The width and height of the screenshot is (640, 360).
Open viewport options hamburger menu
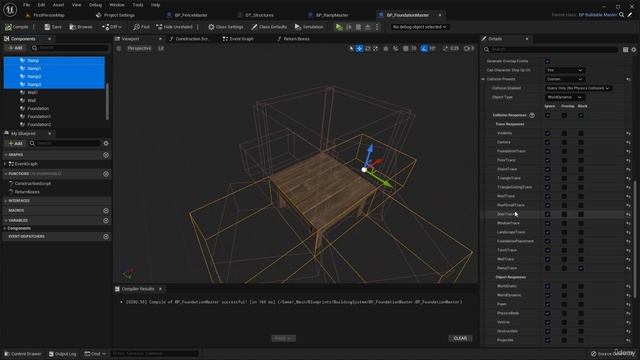point(119,48)
